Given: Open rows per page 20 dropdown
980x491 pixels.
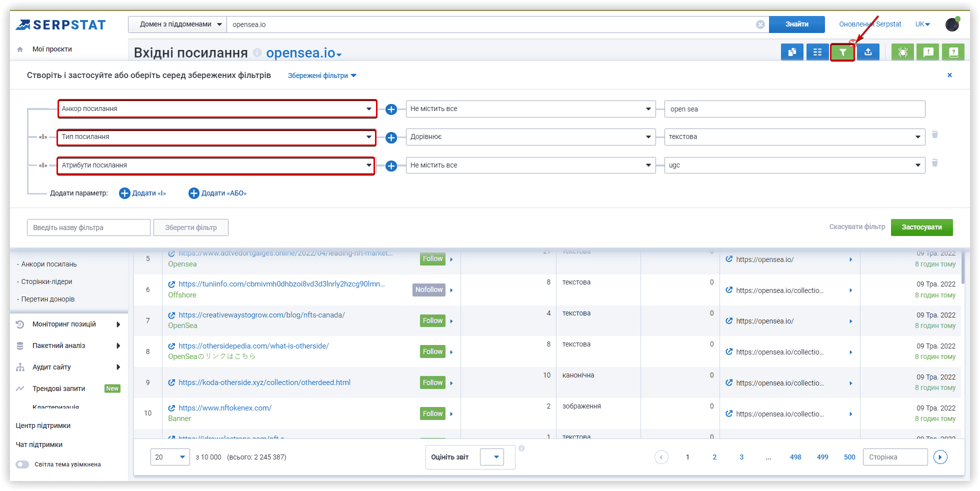Looking at the screenshot, I should 170,457.
